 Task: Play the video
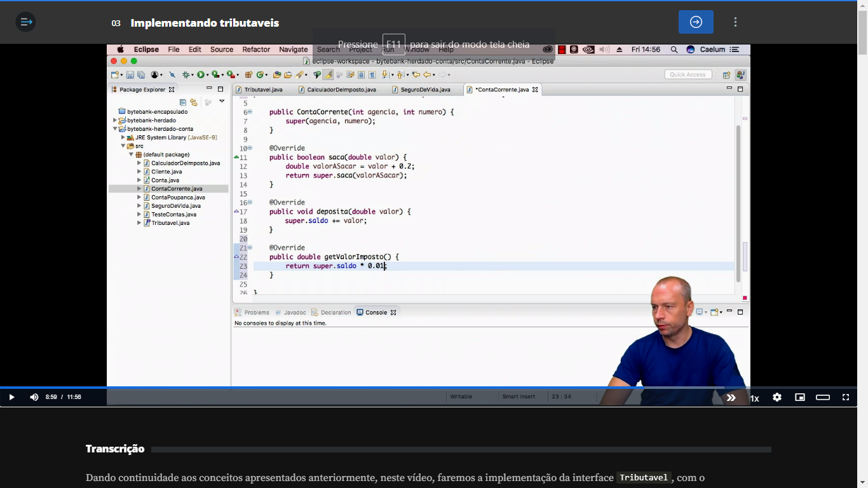(x=11, y=397)
